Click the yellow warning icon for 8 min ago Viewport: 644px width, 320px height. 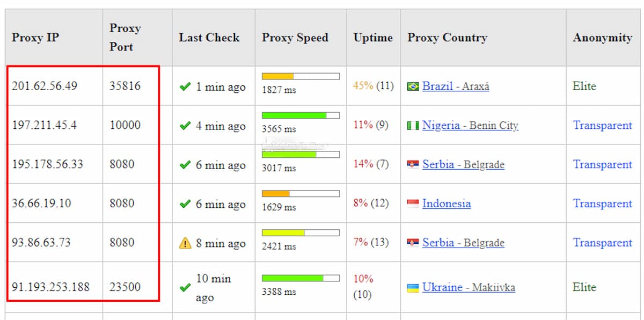(185, 243)
